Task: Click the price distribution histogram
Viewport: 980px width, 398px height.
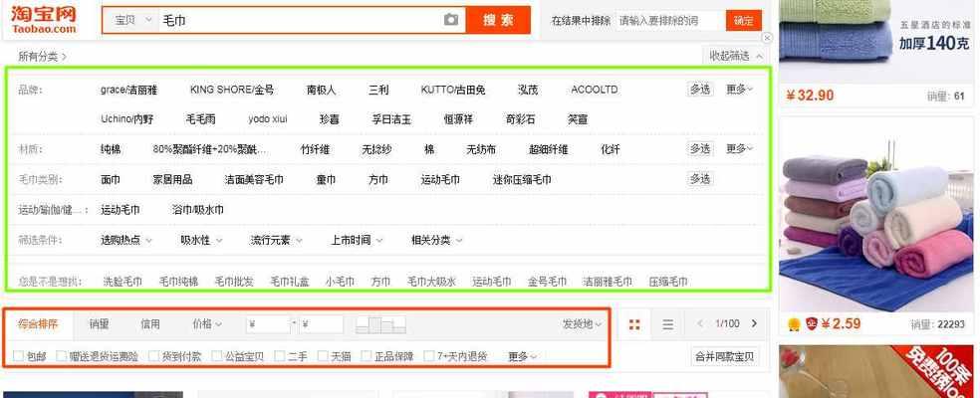Action: [x=380, y=324]
